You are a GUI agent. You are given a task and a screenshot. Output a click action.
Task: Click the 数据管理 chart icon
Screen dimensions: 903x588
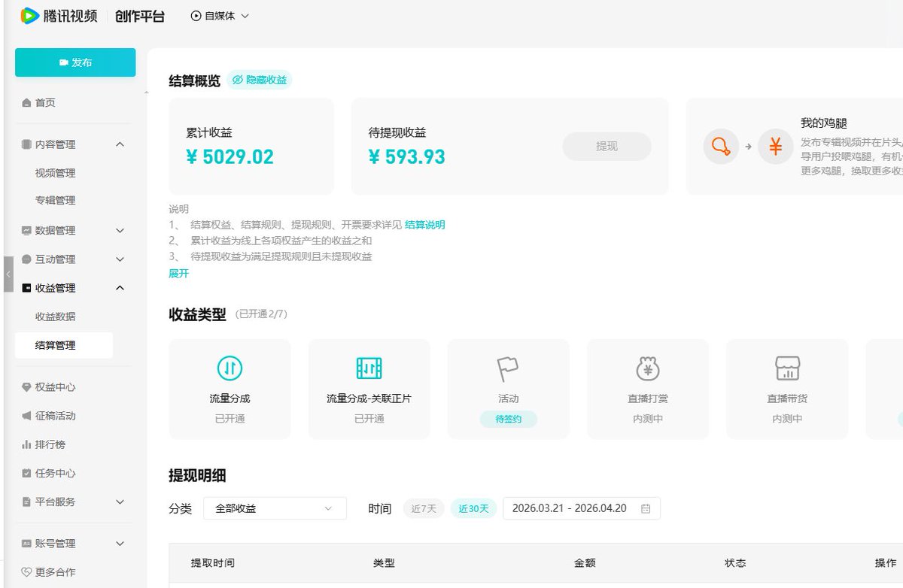point(26,231)
